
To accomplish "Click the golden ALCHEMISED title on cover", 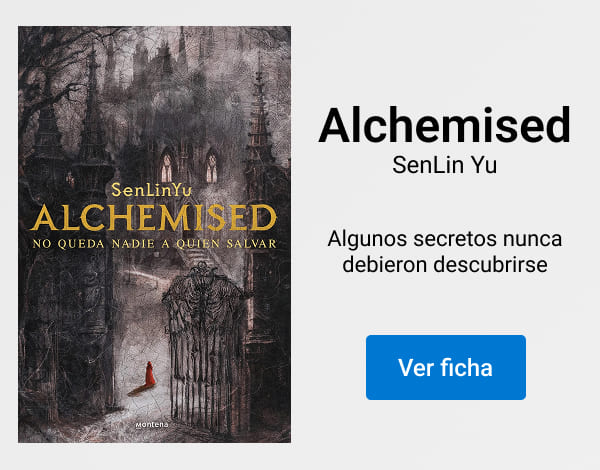I will coord(153,217).
